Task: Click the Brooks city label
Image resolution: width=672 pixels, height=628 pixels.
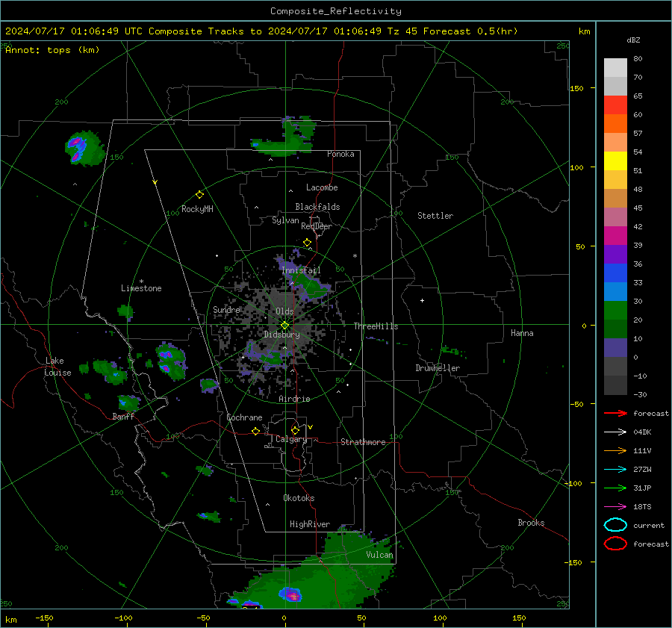Action: pyautogui.click(x=531, y=523)
